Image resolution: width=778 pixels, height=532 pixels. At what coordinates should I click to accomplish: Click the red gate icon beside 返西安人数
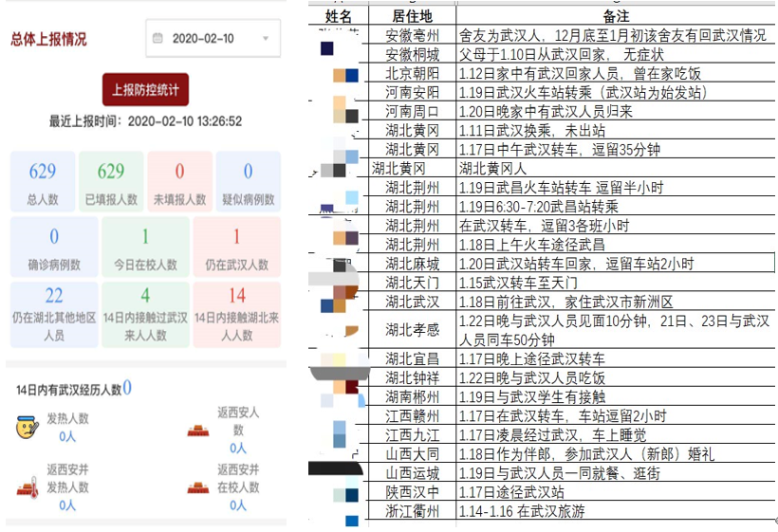200,429
